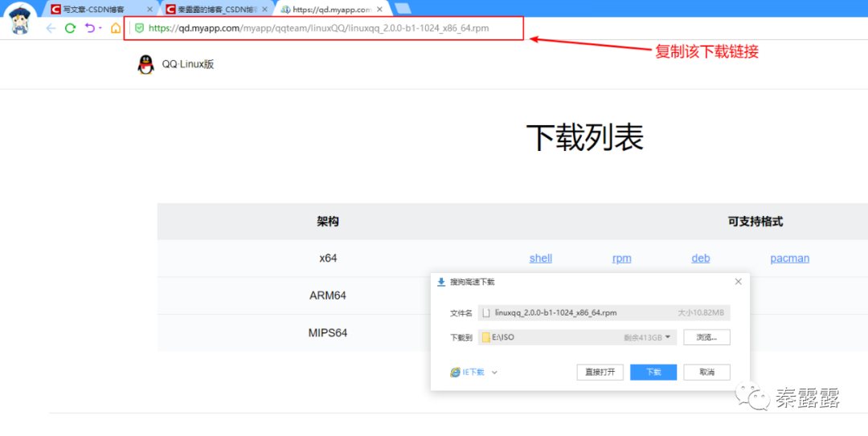Image resolution: width=868 pixels, height=436 pixels.
Task: Click the 大小10.82MB size text
Action: pyautogui.click(x=701, y=312)
